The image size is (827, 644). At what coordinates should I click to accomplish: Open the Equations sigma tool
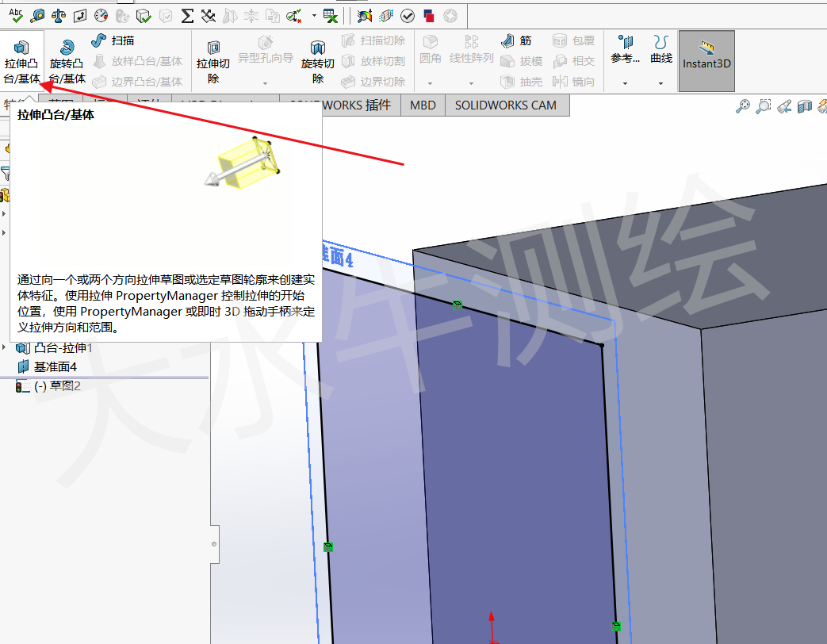[x=186, y=16]
